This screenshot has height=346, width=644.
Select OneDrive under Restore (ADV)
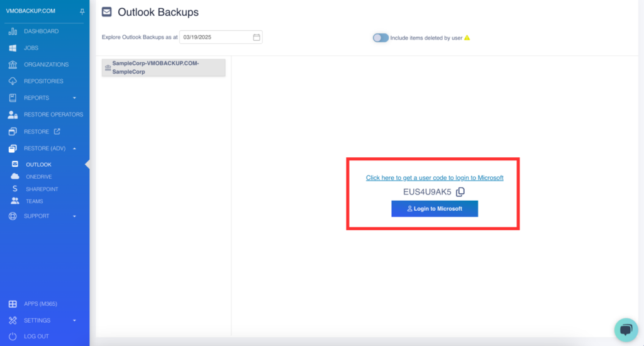(x=39, y=177)
